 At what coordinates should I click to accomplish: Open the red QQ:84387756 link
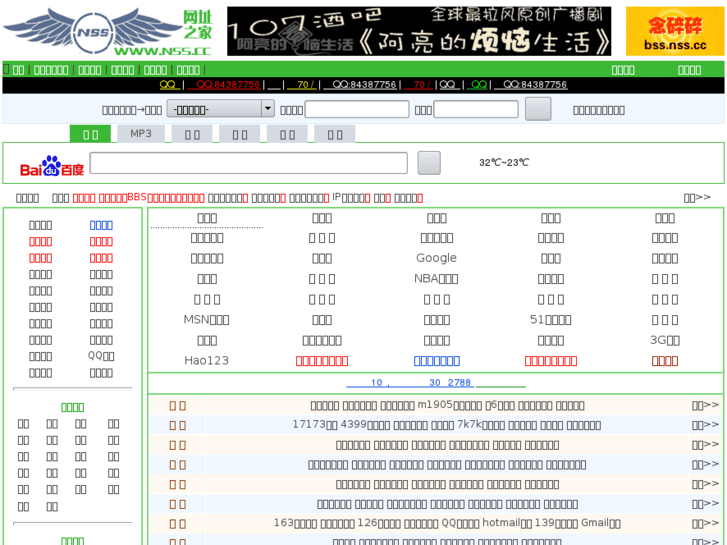tap(224, 84)
